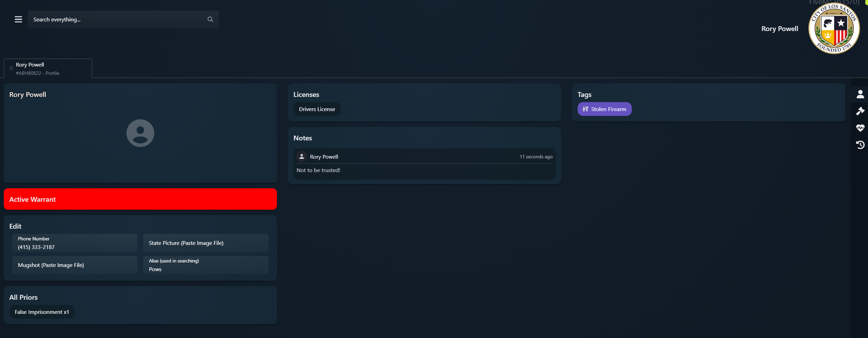Viewport: 868px width, 338px height.
Task: Select the False Imprisonment x1 prior
Action: pyautogui.click(x=42, y=312)
